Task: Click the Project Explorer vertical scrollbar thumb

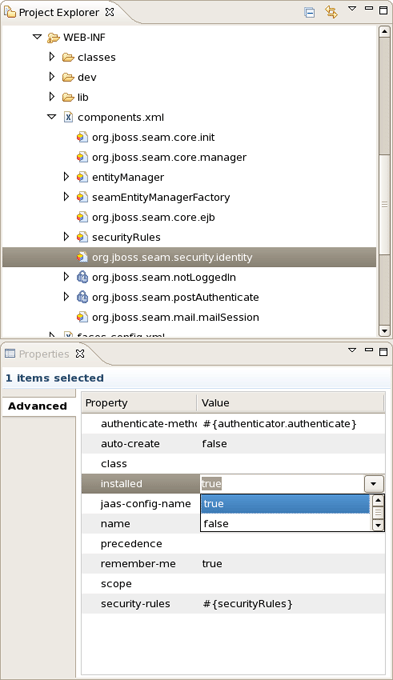Action: point(384,95)
